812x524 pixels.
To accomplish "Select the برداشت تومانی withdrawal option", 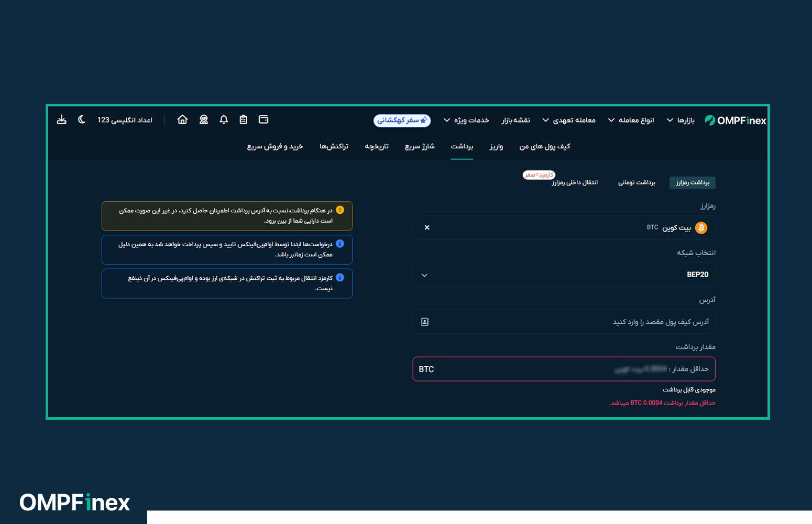I will pos(637,182).
